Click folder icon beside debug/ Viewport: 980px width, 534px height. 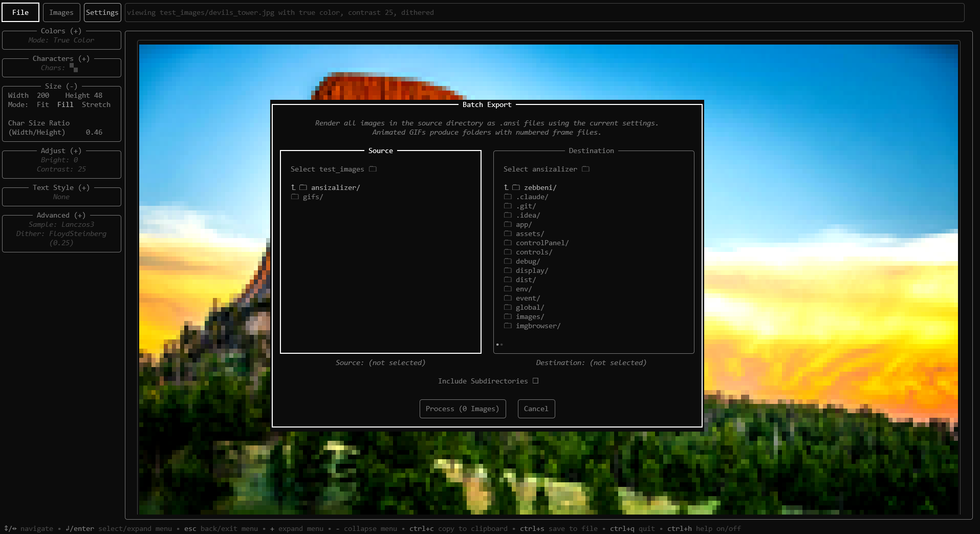point(508,261)
